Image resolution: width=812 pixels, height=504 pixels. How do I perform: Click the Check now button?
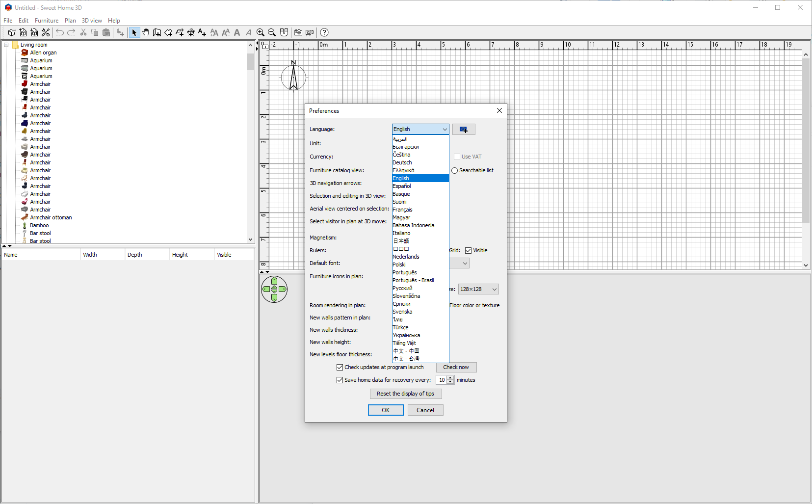pos(456,367)
